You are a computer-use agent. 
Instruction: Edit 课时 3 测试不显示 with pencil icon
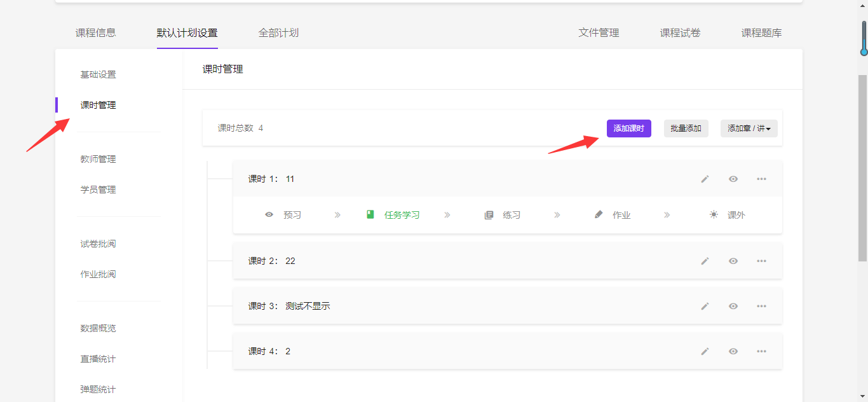[x=705, y=307]
